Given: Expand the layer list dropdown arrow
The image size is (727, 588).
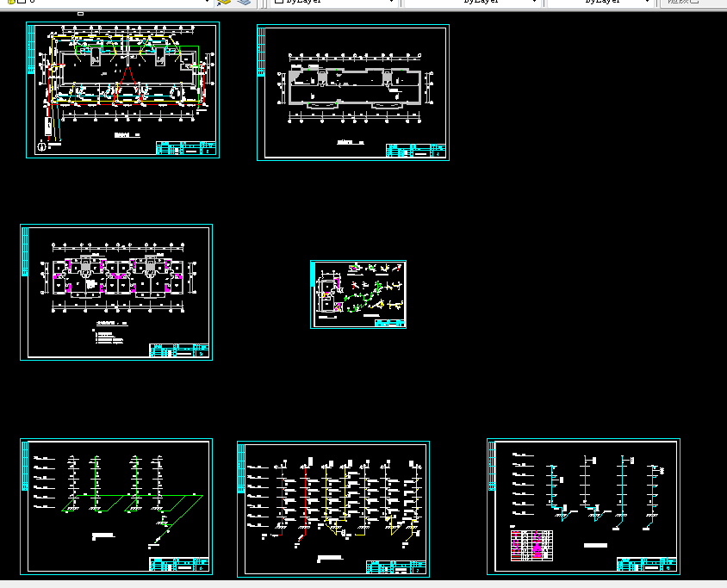Looking at the screenshot, I should pos(207,3).
